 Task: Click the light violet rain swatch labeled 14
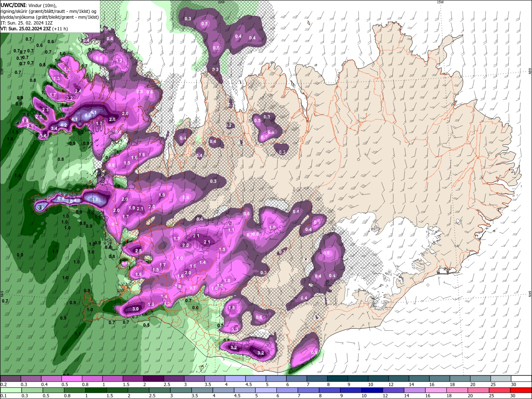pyautogui.click(x=414, y=390)
